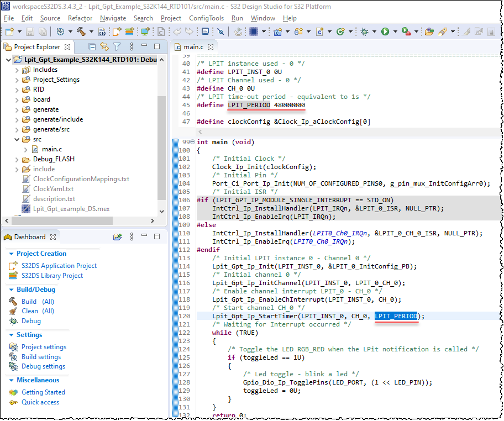Click the filter funnel icon in Project Explorer
Image resolution: width=504 pixels, height=421 pixels.
(x=117, y=47)
